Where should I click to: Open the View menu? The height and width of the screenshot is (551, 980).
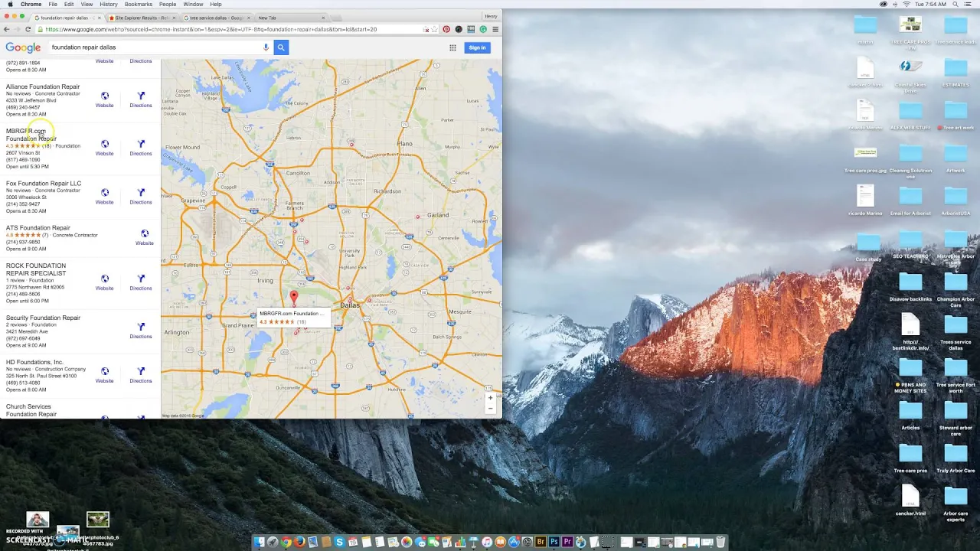coord(87,4)
